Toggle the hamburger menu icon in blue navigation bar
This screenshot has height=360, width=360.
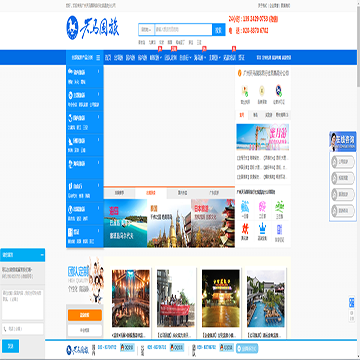pos(98,58)
